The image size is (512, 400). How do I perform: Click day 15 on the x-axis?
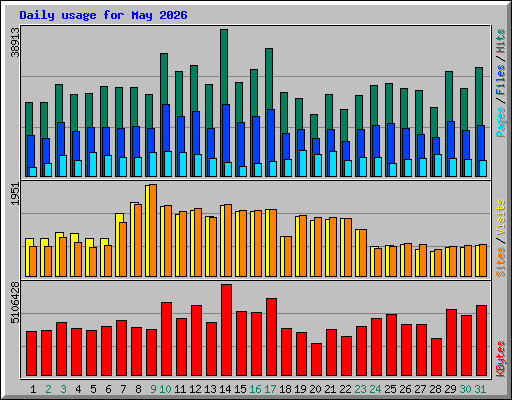pos(240,389)
